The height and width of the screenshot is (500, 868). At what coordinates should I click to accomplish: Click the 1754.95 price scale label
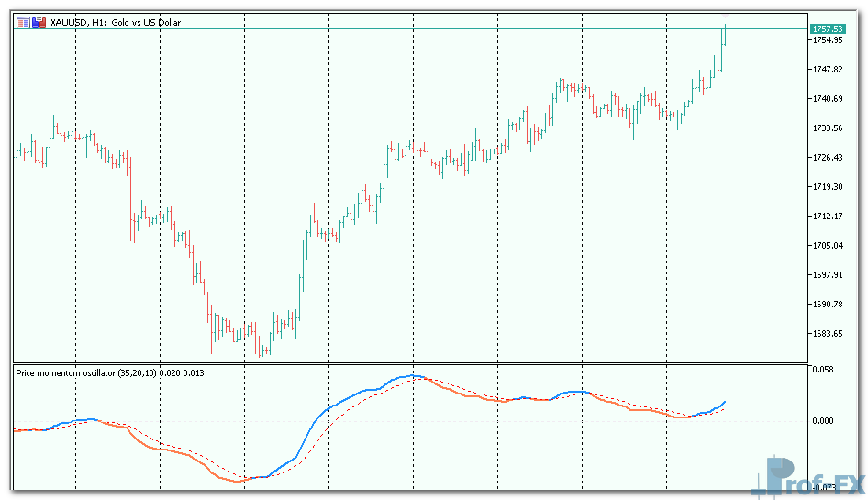(x=827, y=40)
